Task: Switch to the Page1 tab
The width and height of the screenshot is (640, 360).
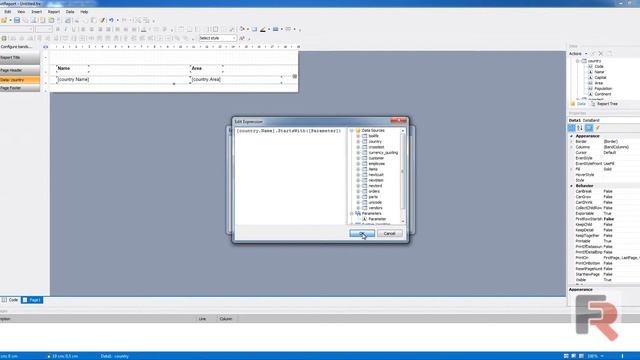Action: (32, 300)
